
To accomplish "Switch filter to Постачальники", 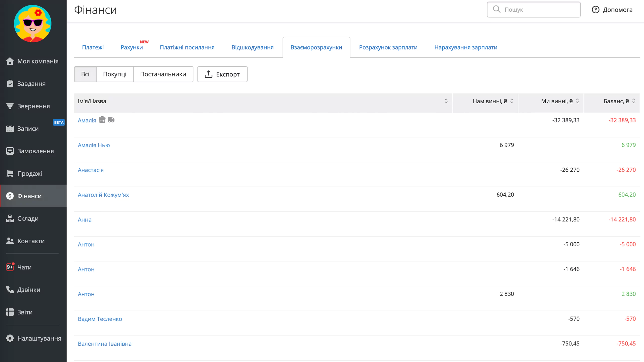I will point(163,74).
